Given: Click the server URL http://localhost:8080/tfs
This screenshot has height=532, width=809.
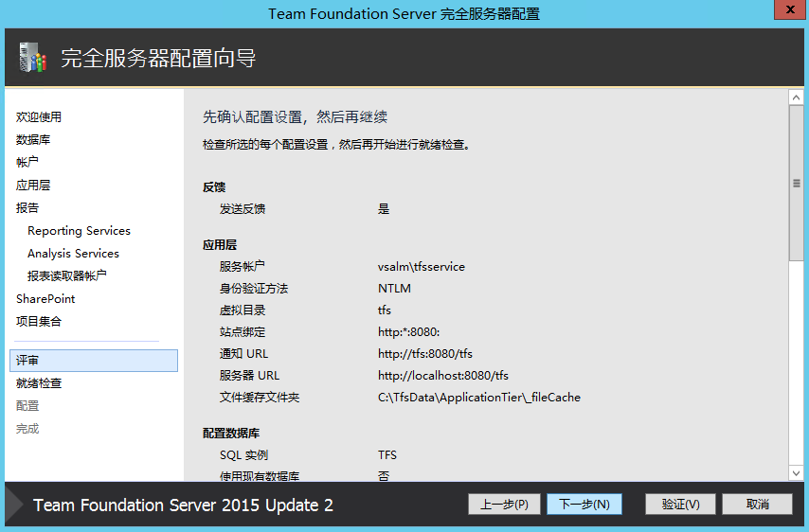Looking at the screenshot, I should [443, 375].
